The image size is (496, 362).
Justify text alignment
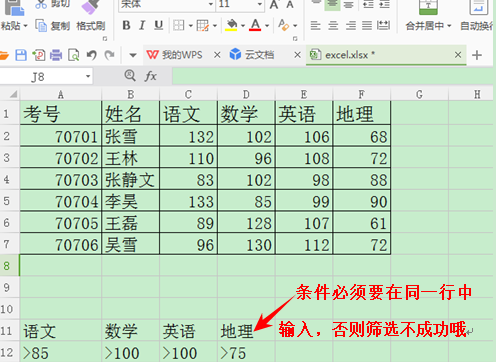tap(367, 25)
